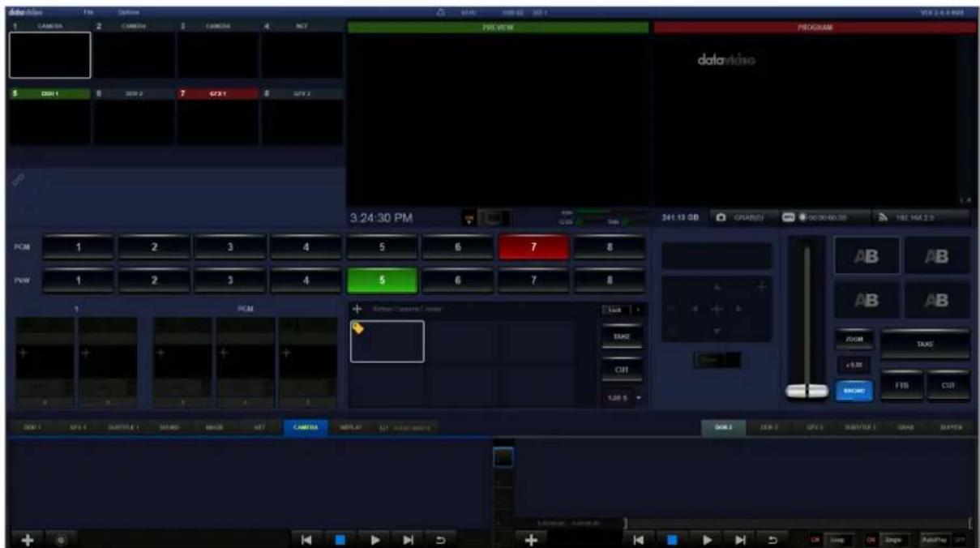Click the main CUT button beside FTB
Viewport: 980px width, 548px height.
(948, 387)
